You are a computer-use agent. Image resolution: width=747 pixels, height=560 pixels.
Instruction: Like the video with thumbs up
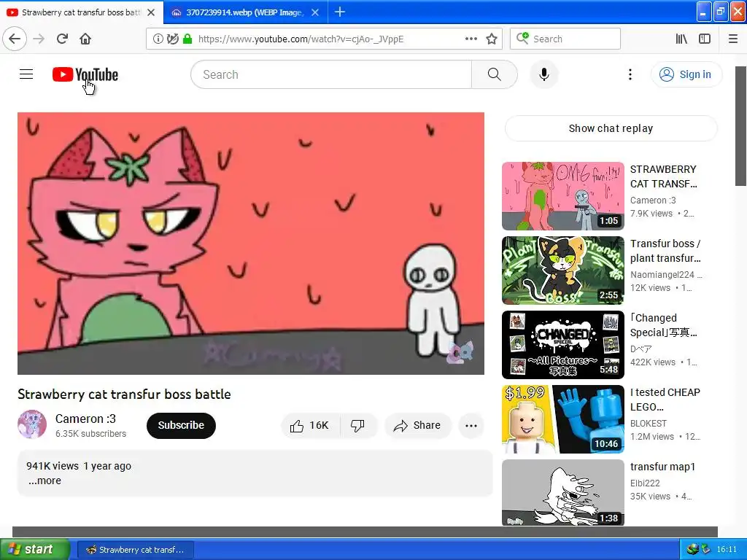310,425
